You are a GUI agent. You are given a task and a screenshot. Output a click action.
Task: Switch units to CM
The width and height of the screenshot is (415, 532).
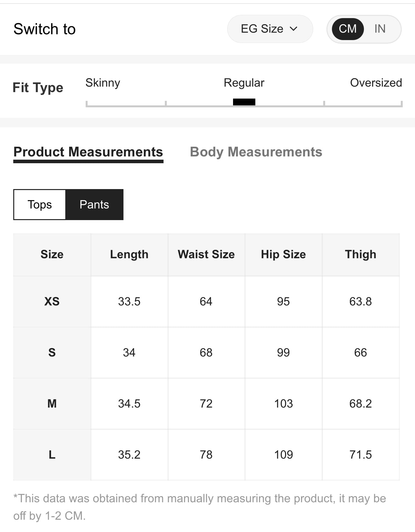pos(348,29)
